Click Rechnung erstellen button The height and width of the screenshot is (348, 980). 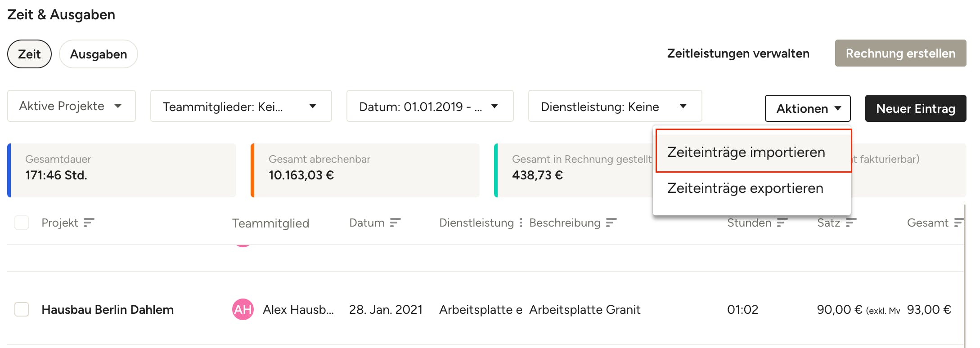tap(900, 53)
